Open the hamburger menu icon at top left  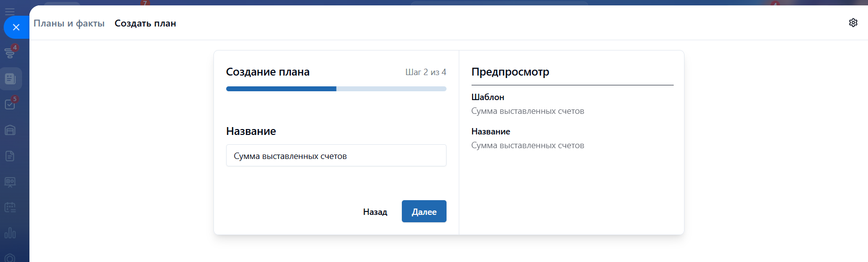(9, 11)
